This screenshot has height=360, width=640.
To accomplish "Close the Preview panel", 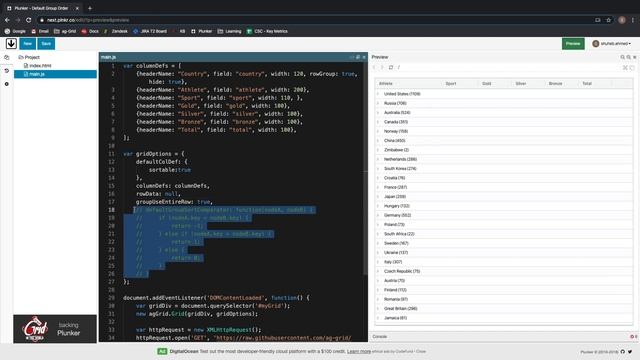I will click(x=635, y=57).
